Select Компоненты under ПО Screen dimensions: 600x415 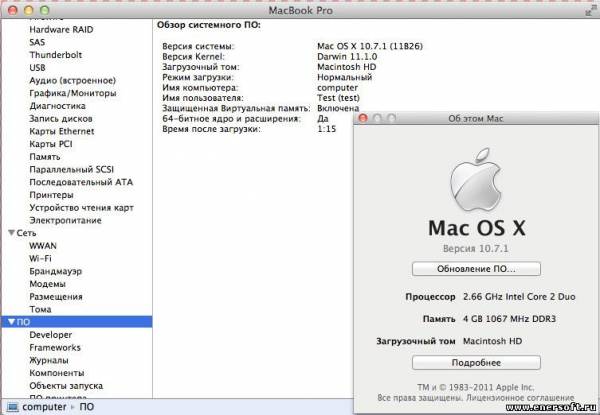57,373
